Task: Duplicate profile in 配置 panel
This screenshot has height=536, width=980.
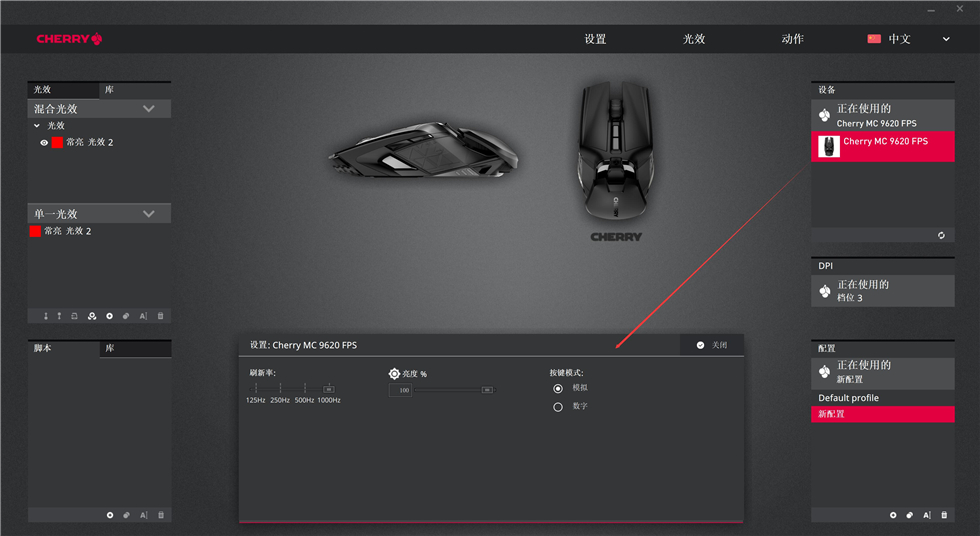Action: pyautogui.click(x=910, y=515)
